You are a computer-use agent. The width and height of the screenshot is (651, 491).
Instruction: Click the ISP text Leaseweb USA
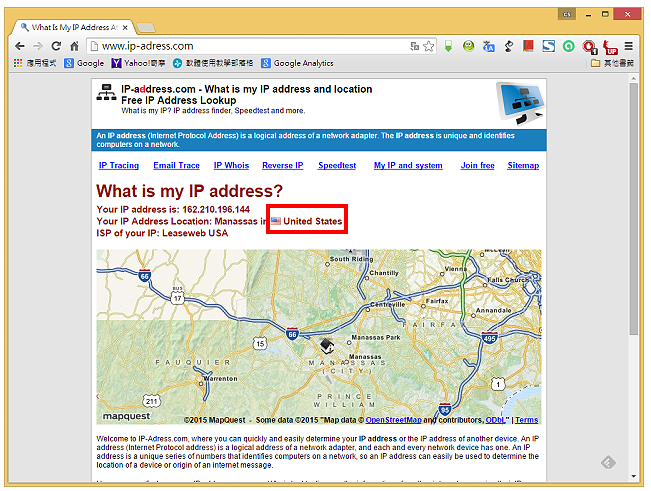pos(195,233)
